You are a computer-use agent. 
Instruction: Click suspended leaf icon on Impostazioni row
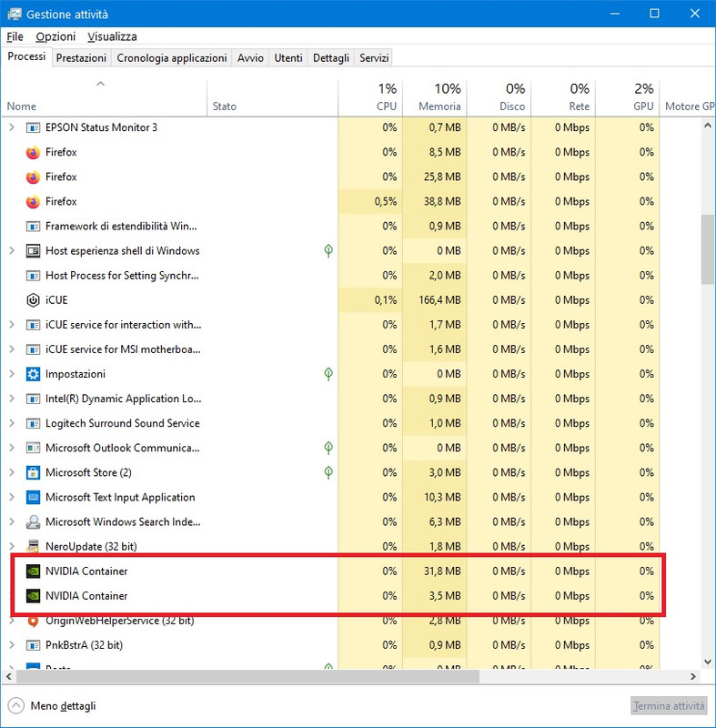[328, 374]
